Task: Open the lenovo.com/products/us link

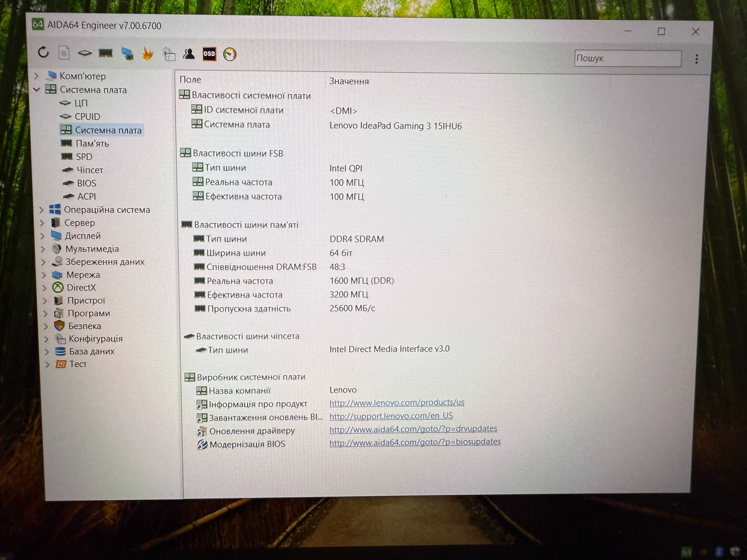Action: (x=397, y=403)
